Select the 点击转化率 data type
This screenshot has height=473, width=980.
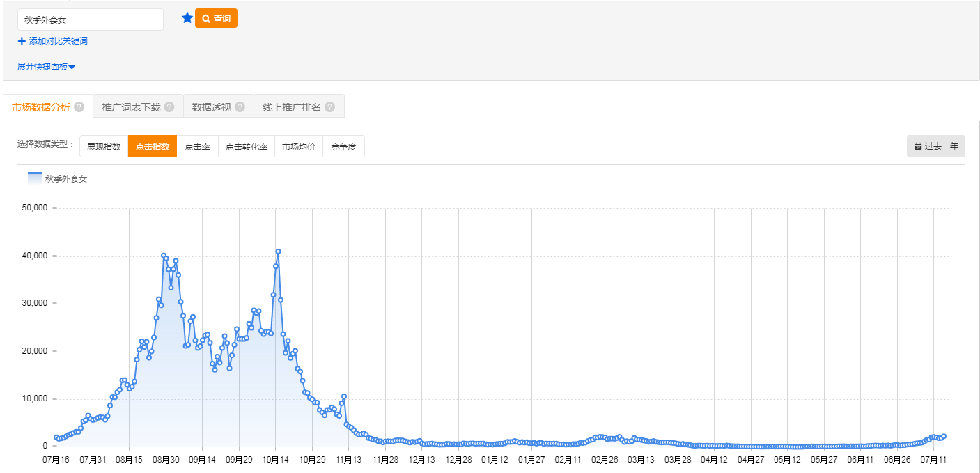coord(247,146)
